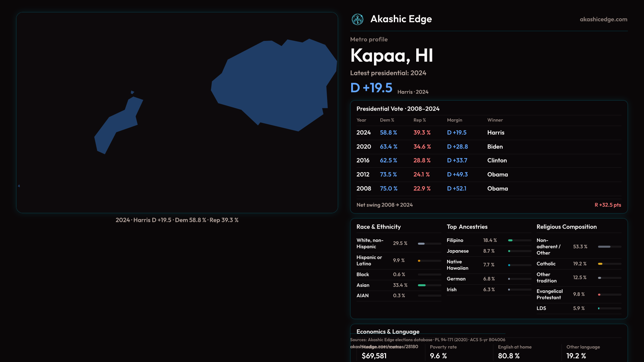Click the large island map shape
Viewport: 644px width, 362px height.
click(x=275, y=85)
